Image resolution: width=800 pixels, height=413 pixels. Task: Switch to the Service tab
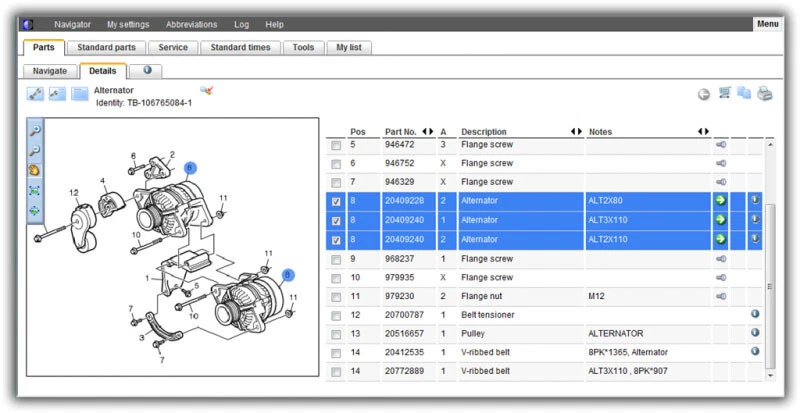(173, 47)
